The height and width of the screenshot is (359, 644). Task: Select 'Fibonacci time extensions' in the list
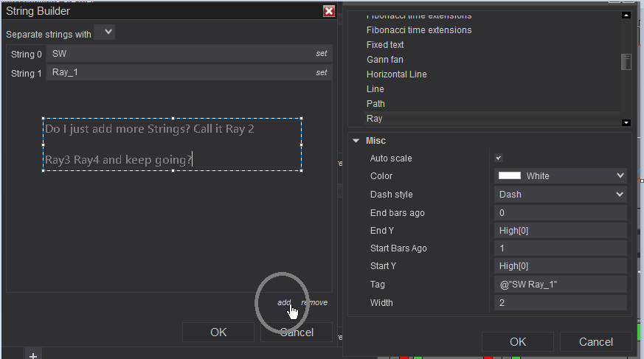[x=419, y=30]
